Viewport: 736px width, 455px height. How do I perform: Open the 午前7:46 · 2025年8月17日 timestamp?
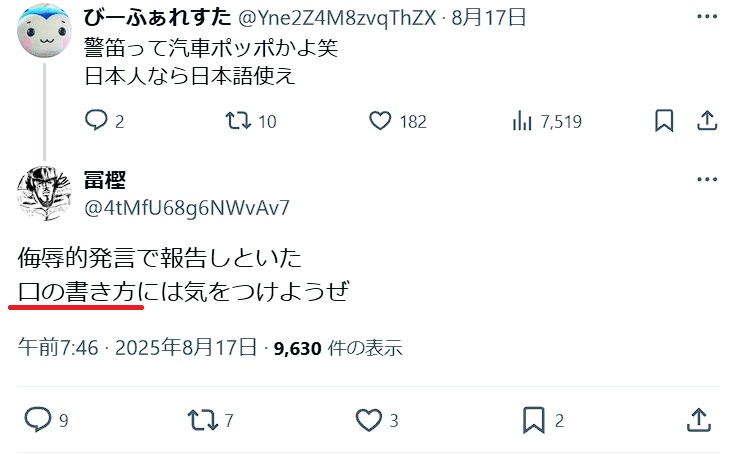click(138, 348)
